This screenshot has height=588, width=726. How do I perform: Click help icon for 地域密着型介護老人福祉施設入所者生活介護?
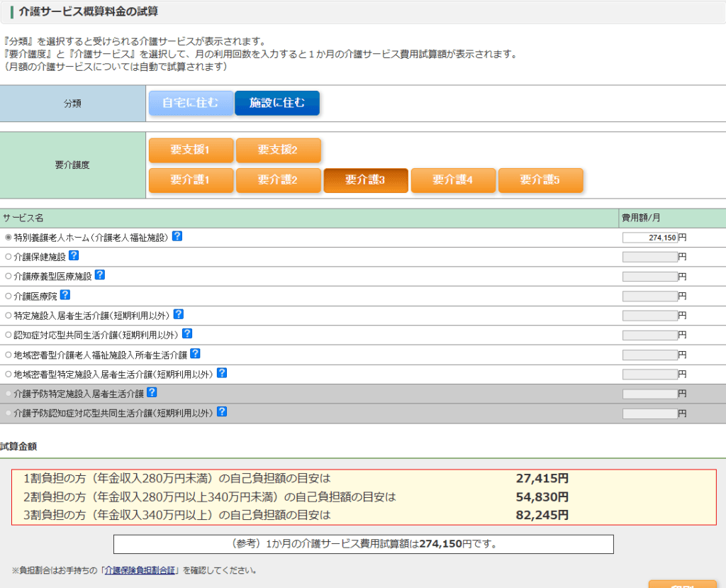tap(195, 353)
